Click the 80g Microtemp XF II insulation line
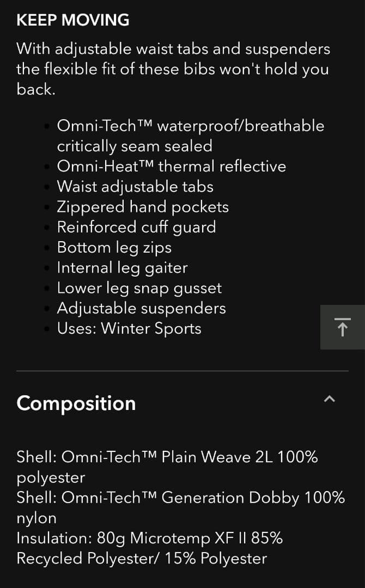This screenshot has width=365, height=588. [149, 538]
